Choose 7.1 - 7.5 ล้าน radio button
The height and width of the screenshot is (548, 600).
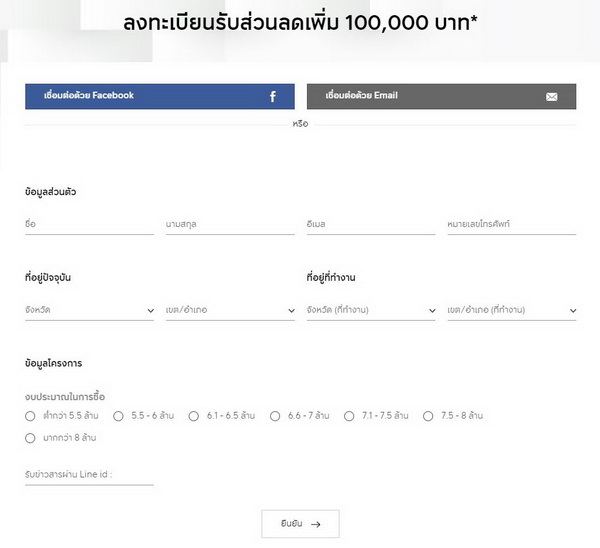tap(349, 415)
